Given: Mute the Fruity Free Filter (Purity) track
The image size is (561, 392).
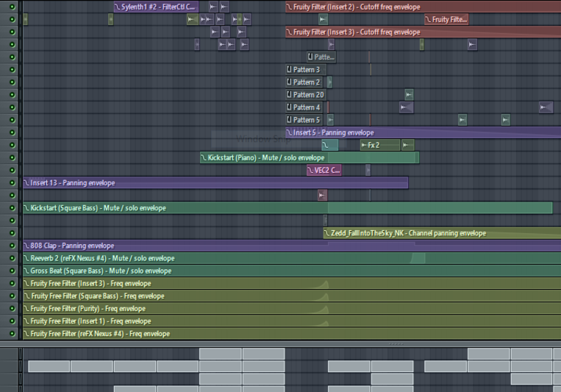Looking at the screenshot, I should 12,308.
